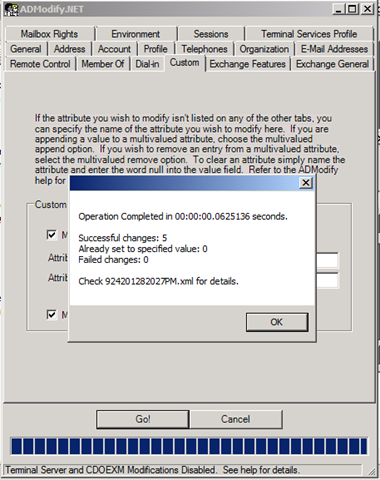The height and width of the screenshot is (480, 380).
Task: Switch to the Environment tab
Action: [x=136, y=34]
